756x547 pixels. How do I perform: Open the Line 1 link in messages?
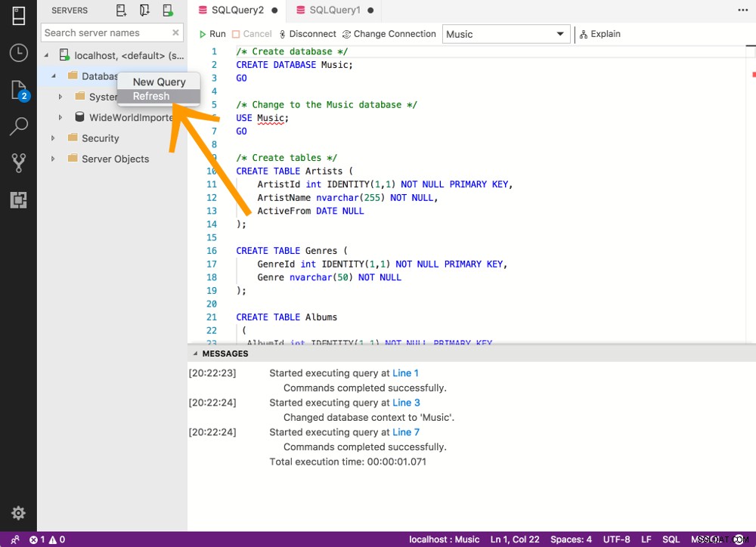(x=405, y=373)
